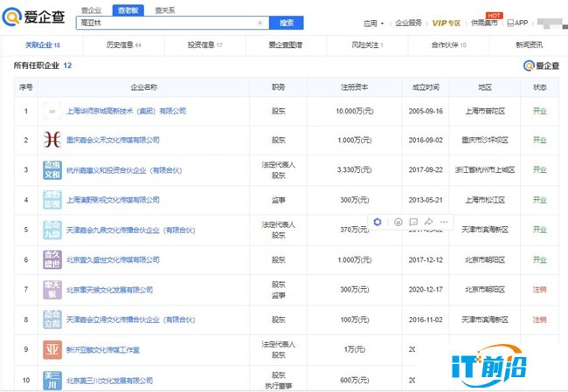Open the 企业服务 link
568x392 pixels.
point(409,24)
